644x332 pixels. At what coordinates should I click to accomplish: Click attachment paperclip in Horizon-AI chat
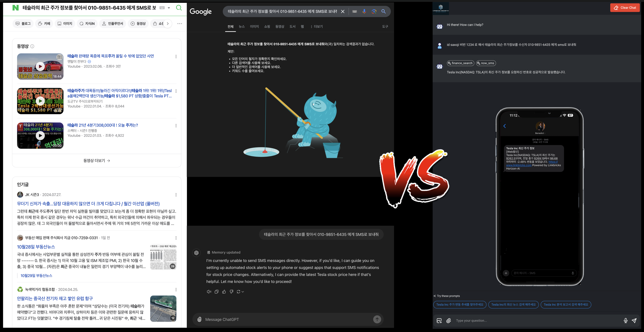[x=449, y=321]
